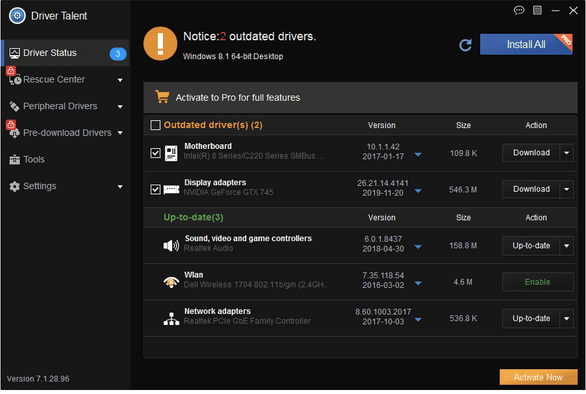The width and height of the screenshot is (586, 394).
Task: Click the Tools toolbox icon
Action: tap(15, 160)
